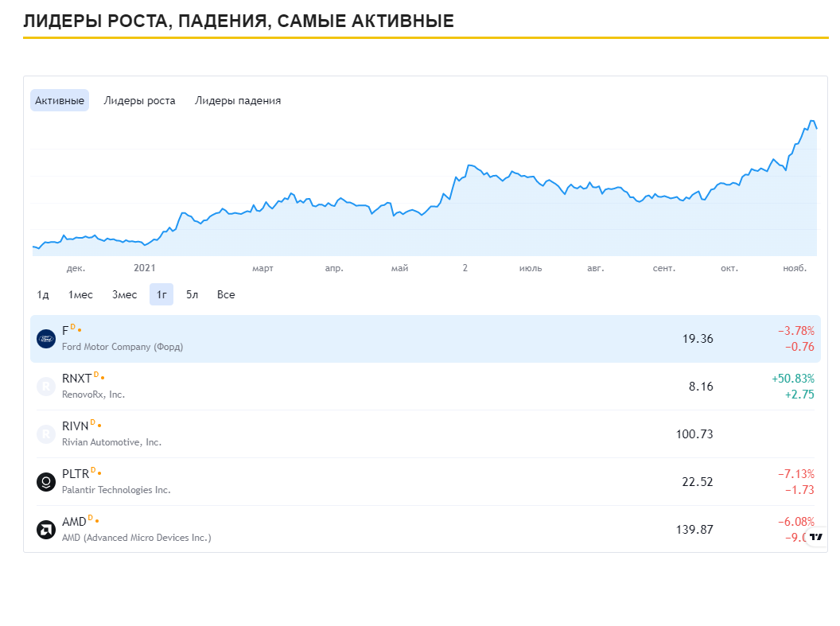Click the chart peak near нояб.
Screen dimensions: 840x626
coord(811,122)
